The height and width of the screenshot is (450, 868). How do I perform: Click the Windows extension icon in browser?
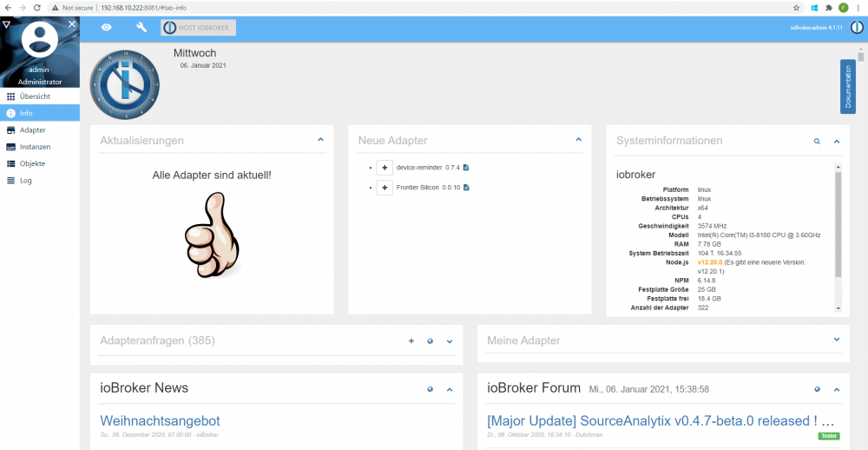tap(814, 8)
